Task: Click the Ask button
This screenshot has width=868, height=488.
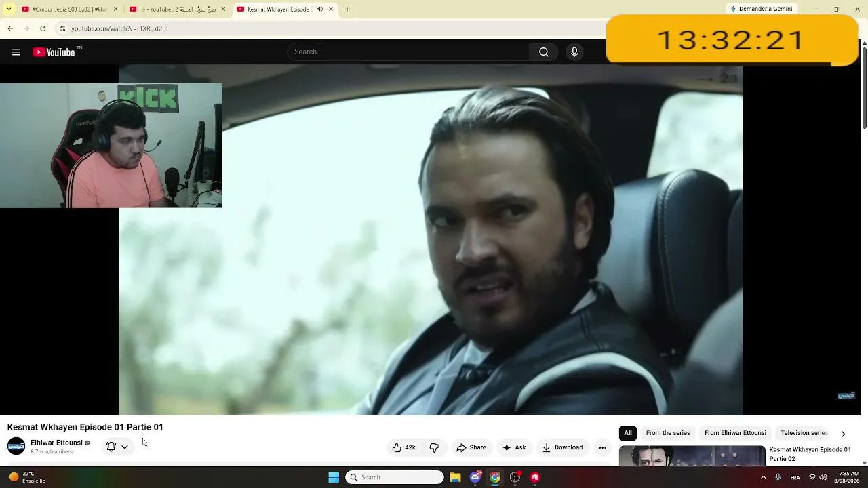Action: tap(514, 447)
